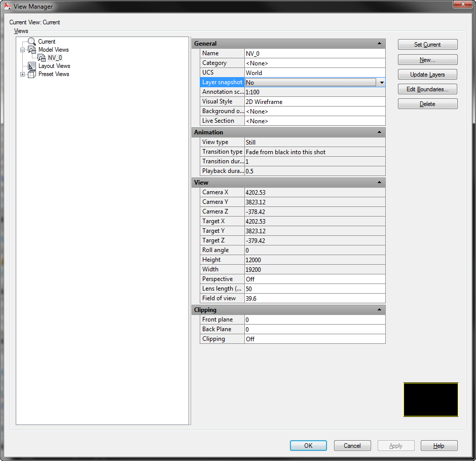Edit the Name field value NV_0
Image resolution: width=476 pixels, height=461 pixels.
click(314, 53)
